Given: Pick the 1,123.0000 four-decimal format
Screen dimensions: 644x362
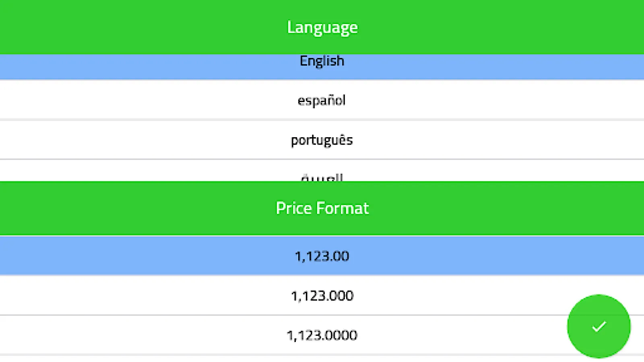Looking at the screenshot, I should (322, 335).
